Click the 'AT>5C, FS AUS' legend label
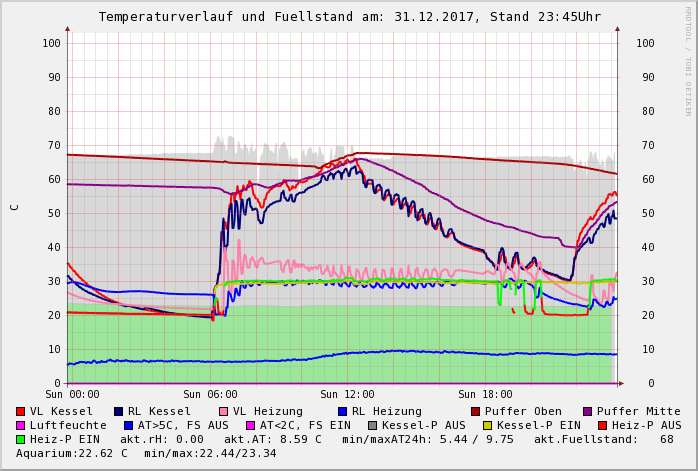 click(182, 425)
